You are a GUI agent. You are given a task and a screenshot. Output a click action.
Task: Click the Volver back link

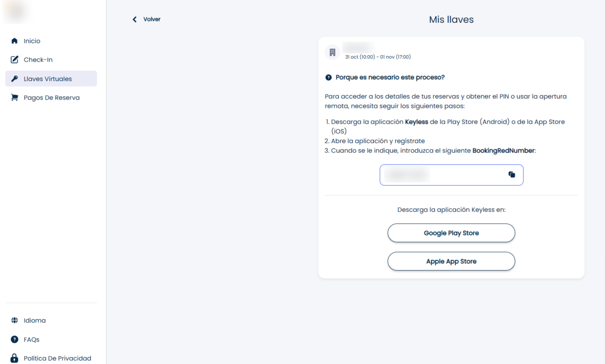click(x=152, y=20)
